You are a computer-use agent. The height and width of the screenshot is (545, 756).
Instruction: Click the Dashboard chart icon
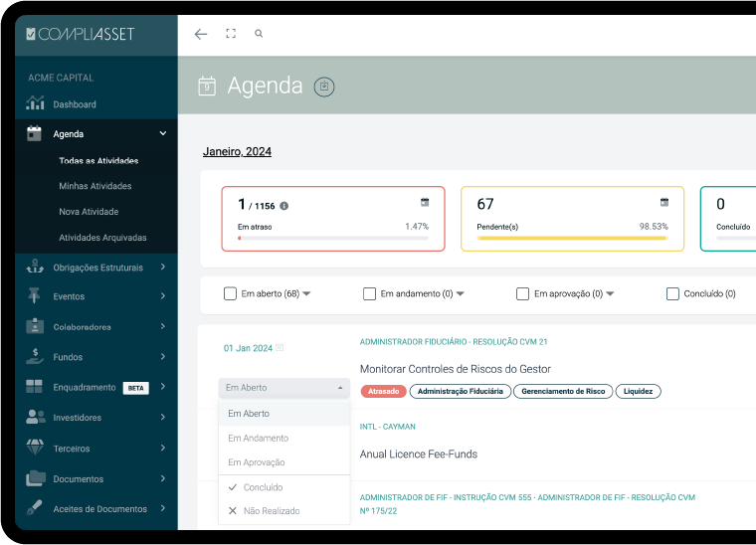(35, 103)
